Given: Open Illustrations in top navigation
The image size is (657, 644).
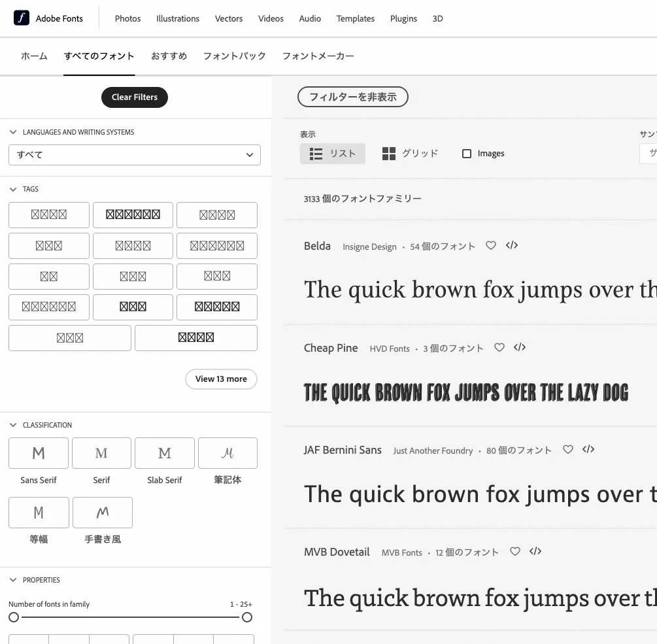Looking at the screenshot, I should 178,18.
